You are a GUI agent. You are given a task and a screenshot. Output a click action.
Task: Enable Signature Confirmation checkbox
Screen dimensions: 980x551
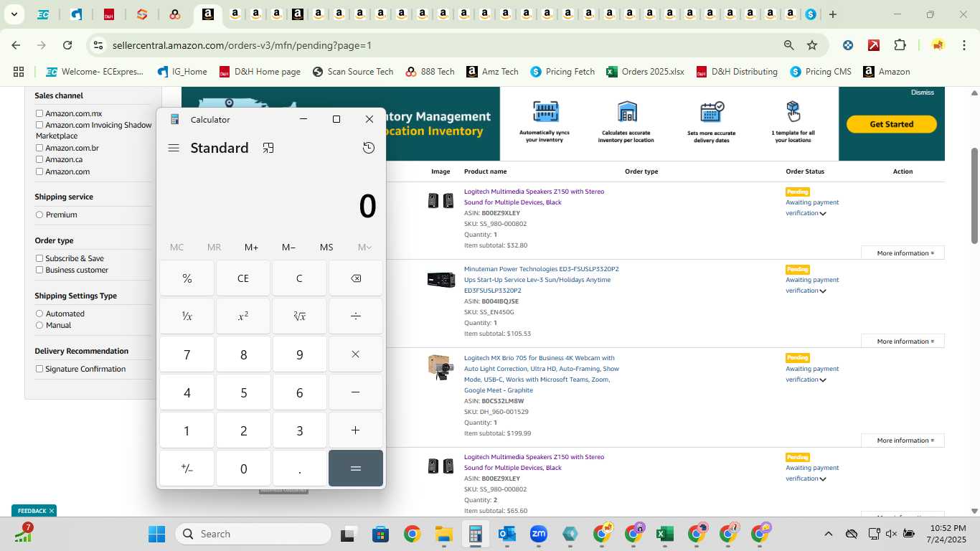(39, 369)
